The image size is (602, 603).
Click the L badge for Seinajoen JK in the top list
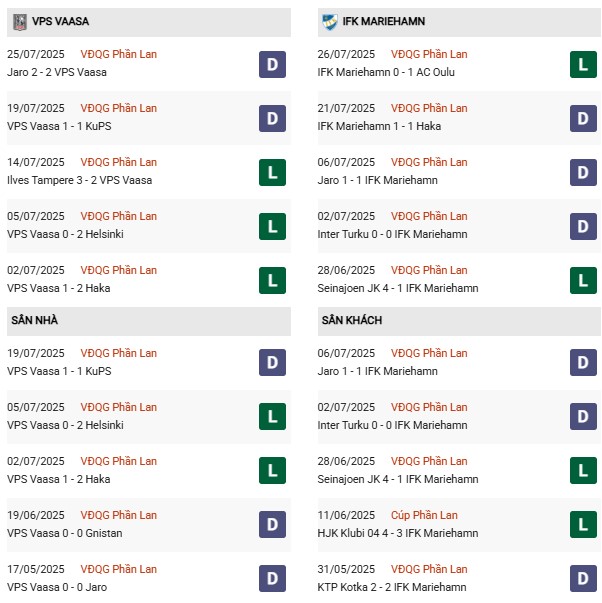click(x=584, y=281)
